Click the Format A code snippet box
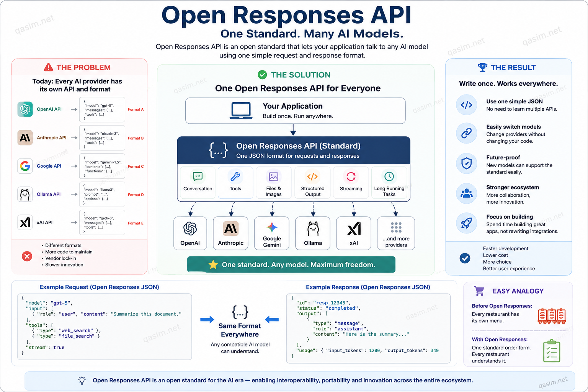This screenshot has height=392, width=588. 102,109
